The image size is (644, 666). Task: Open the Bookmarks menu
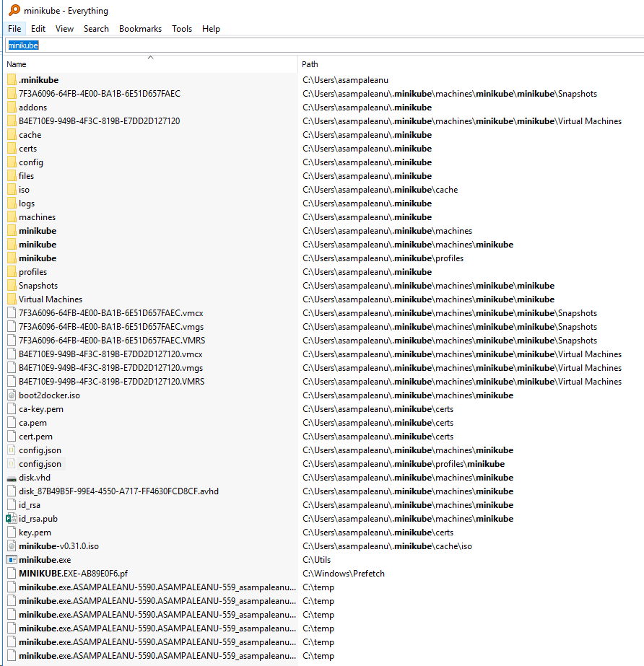[x=140, y=28]
